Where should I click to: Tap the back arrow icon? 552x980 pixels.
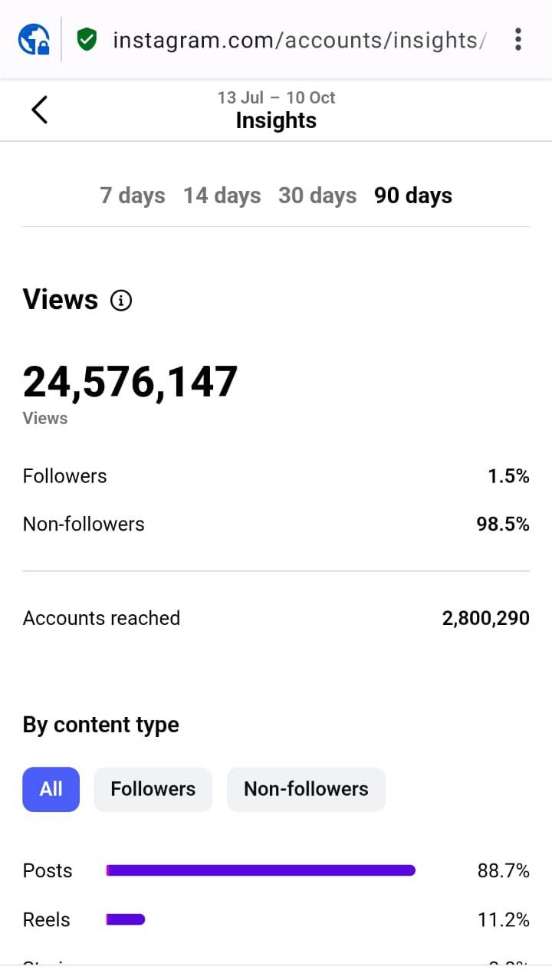coord(40,110)
